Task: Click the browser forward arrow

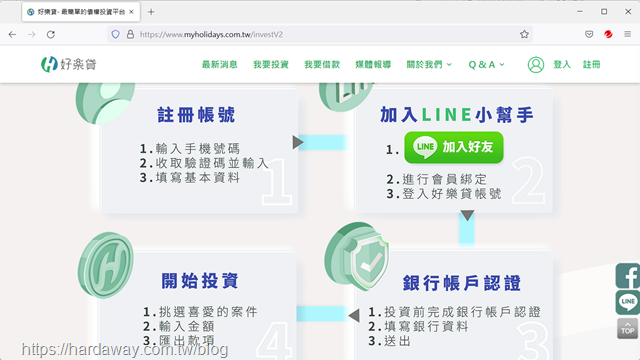Action: (x=31, y=35)
